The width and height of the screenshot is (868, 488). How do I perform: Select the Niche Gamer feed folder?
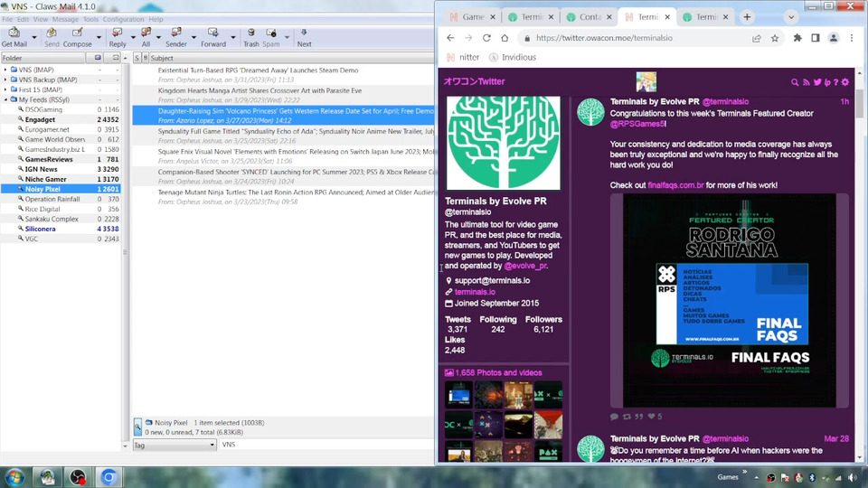45,179
